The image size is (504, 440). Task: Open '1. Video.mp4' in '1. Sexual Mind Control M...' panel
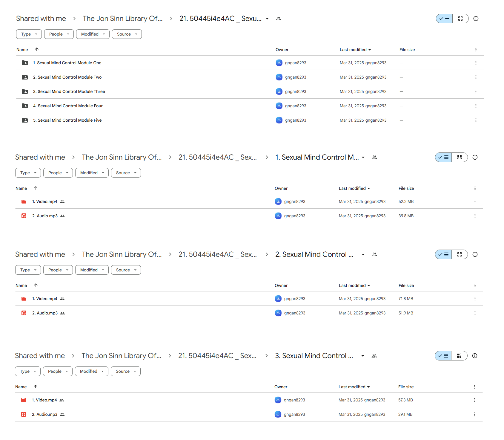44,201
